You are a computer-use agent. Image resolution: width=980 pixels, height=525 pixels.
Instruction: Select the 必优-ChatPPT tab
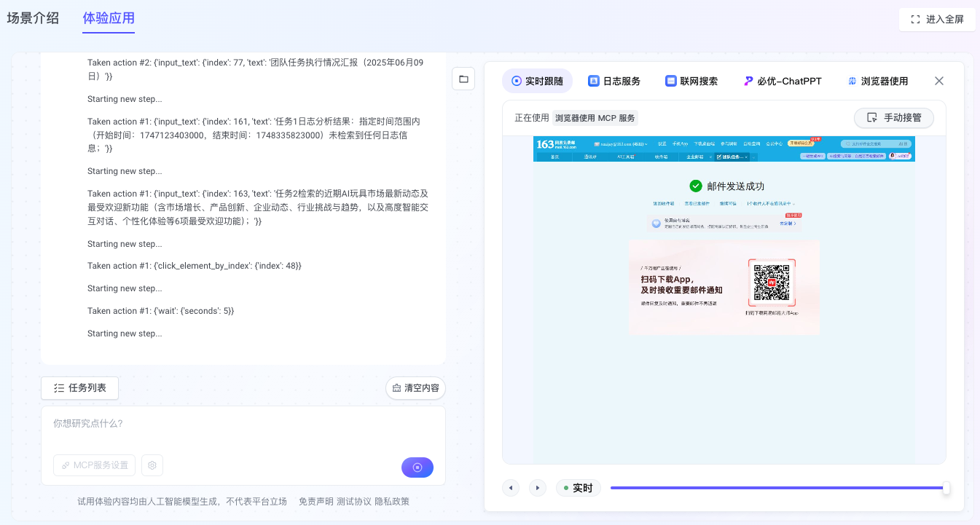(x=782, y=81)
